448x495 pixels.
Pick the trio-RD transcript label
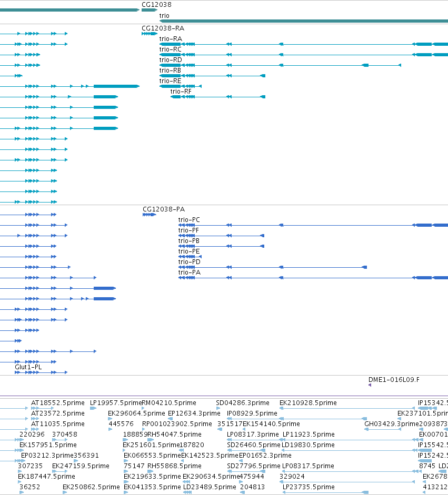[171, 59]
